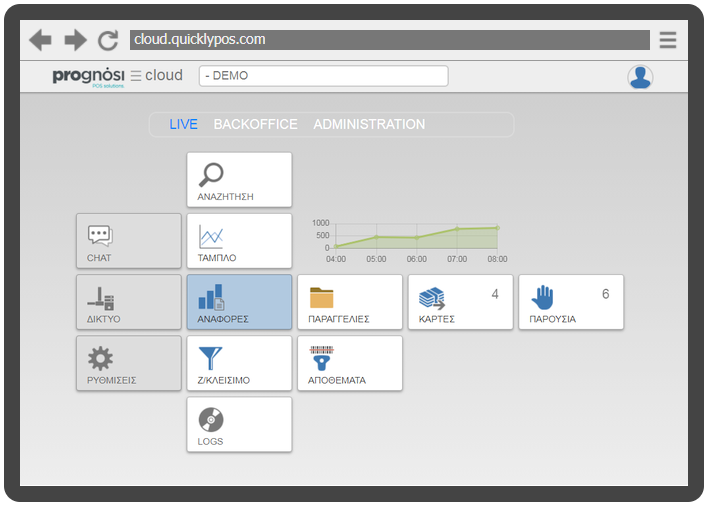Open the Παρουσία attendance hand tile
Image resolution: width=712 pixels, height=510 pixels.
(571, 302)
